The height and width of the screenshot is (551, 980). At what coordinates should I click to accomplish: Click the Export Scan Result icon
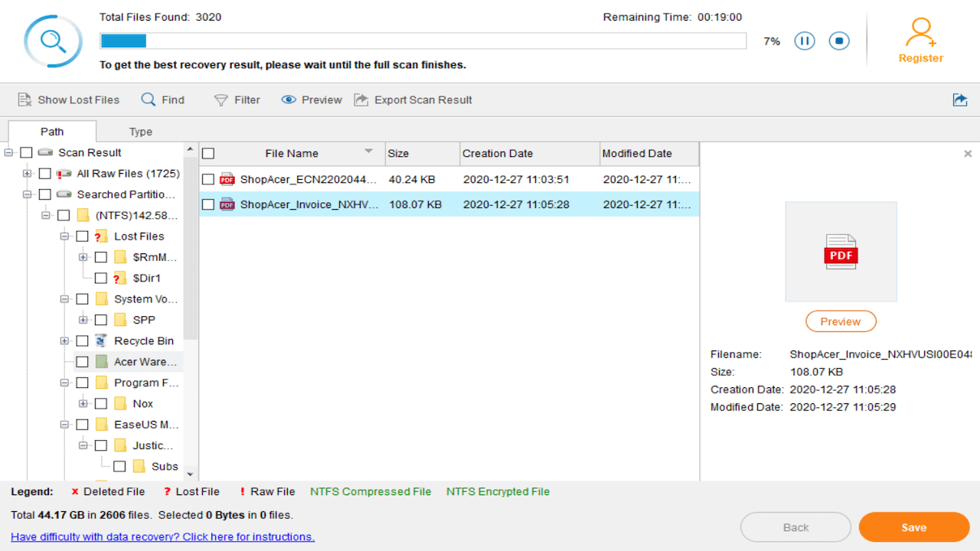(x=361, y=99)
